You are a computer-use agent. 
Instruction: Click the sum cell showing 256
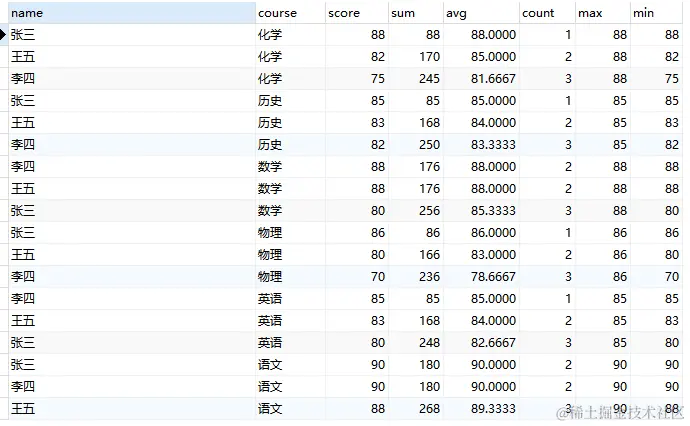(415, 211)
